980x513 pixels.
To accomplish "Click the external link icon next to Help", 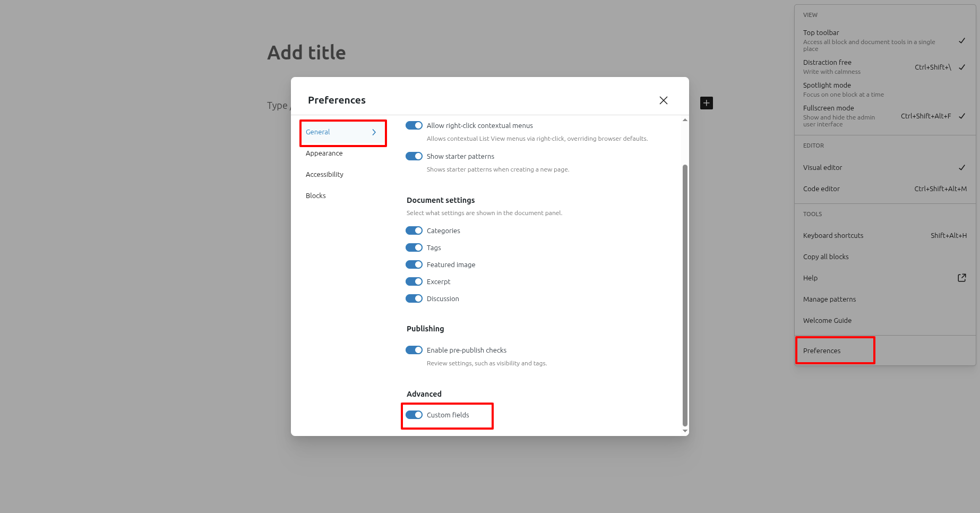I will (x=961, y=278).
